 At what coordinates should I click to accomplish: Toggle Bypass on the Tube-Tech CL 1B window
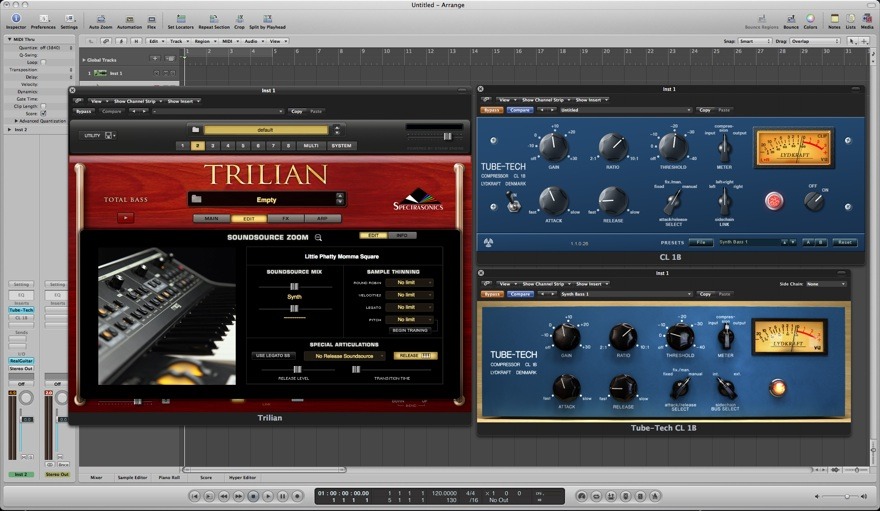point(492,294)
